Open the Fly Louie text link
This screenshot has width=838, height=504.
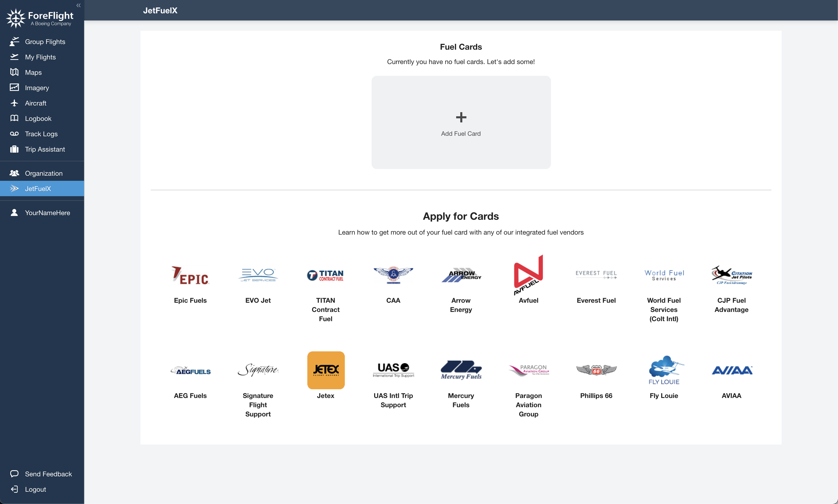point(664,396)
